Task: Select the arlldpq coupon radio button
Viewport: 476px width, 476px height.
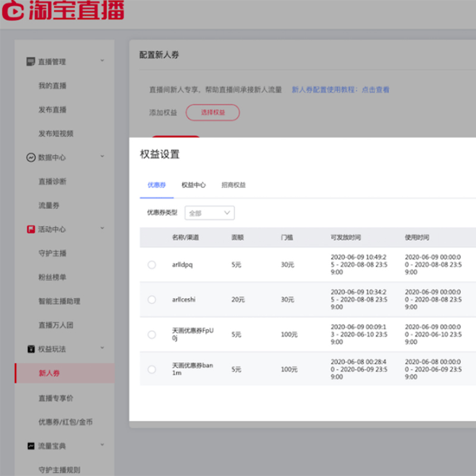Action: tap(152, 265)
